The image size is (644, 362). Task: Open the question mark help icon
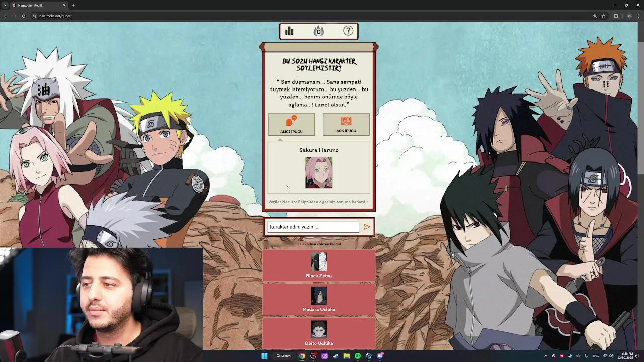click(348, 31)
